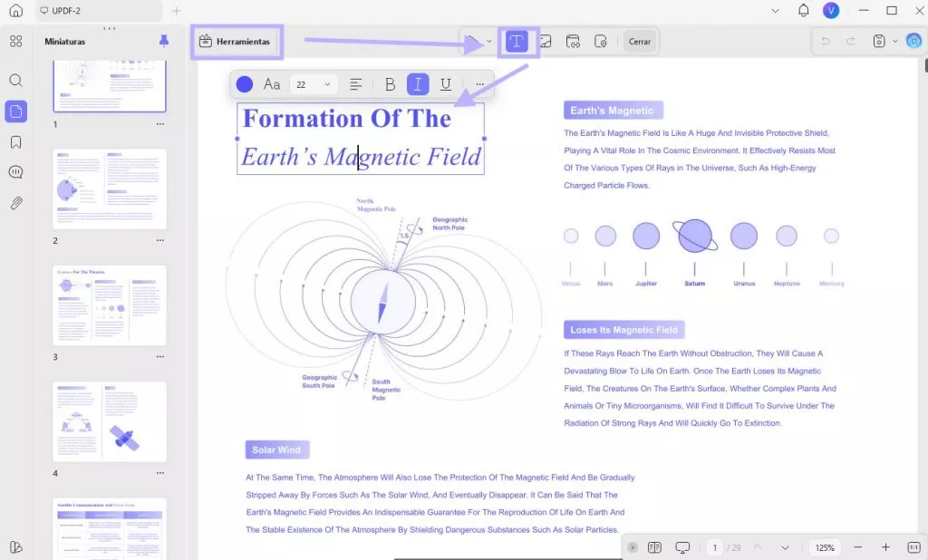Open options menu for page 3 thumbnail
928x560 pixels.
pos(160,357)
